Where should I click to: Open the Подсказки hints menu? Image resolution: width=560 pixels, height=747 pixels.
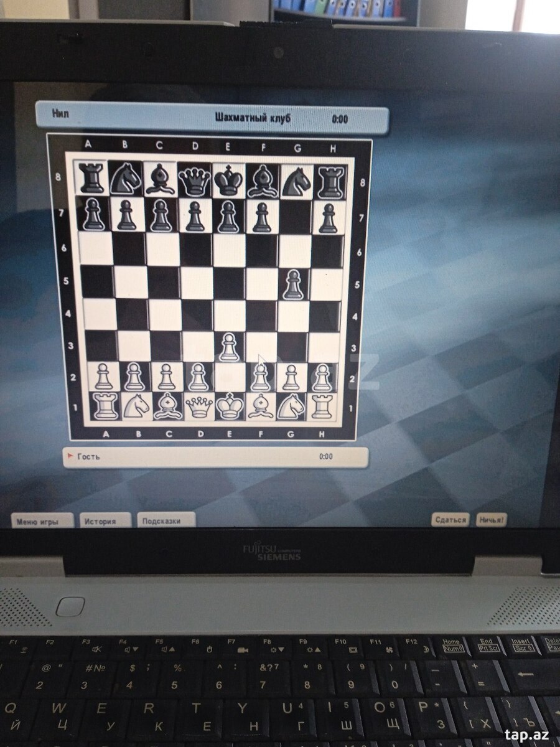[166, 520]
